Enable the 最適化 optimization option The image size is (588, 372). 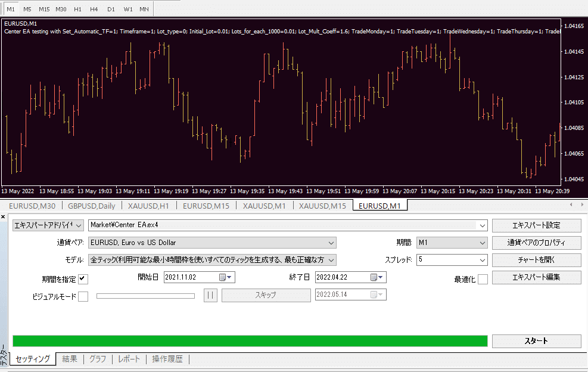(483, 277)
